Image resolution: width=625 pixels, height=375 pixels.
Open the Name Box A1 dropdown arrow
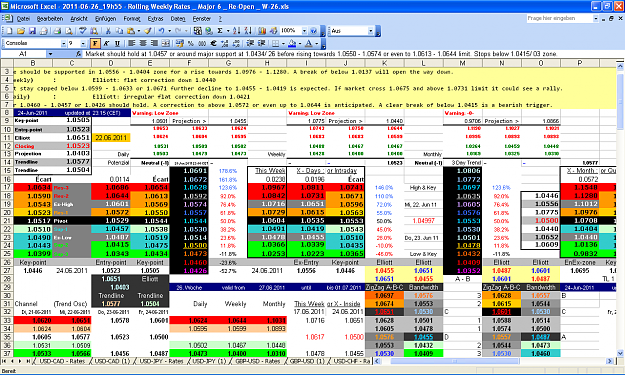coord(50,54)
